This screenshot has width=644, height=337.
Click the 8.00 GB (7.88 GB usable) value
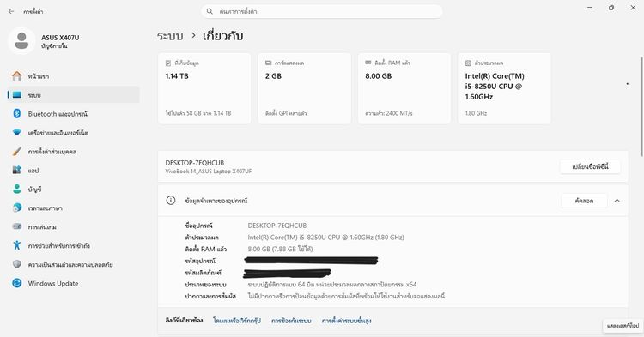(280, 249)
